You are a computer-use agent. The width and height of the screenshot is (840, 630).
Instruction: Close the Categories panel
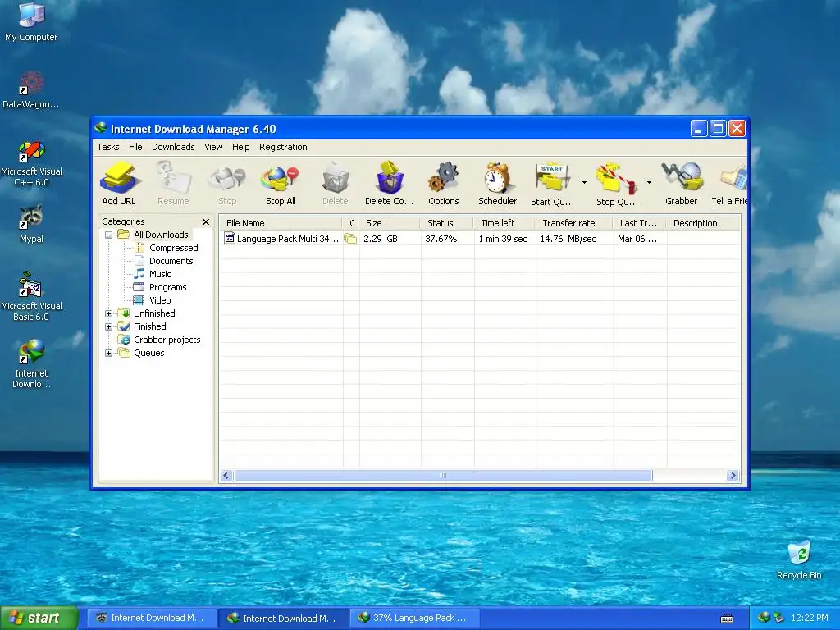tap(206, 221)
